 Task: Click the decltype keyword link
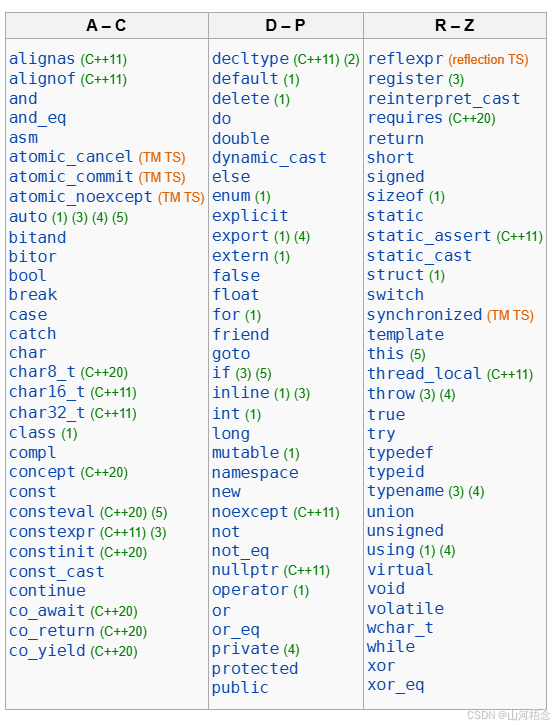coord(250,59)
